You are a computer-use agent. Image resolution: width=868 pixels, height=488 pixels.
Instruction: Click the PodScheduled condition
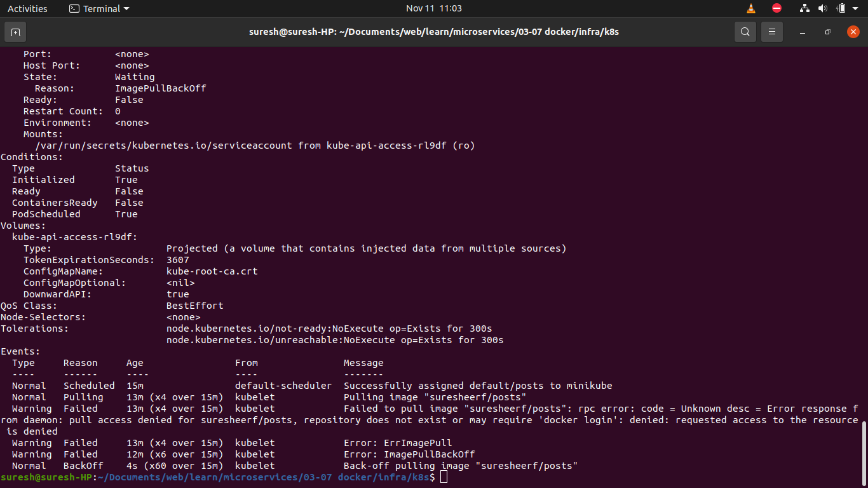coord(46,214)
